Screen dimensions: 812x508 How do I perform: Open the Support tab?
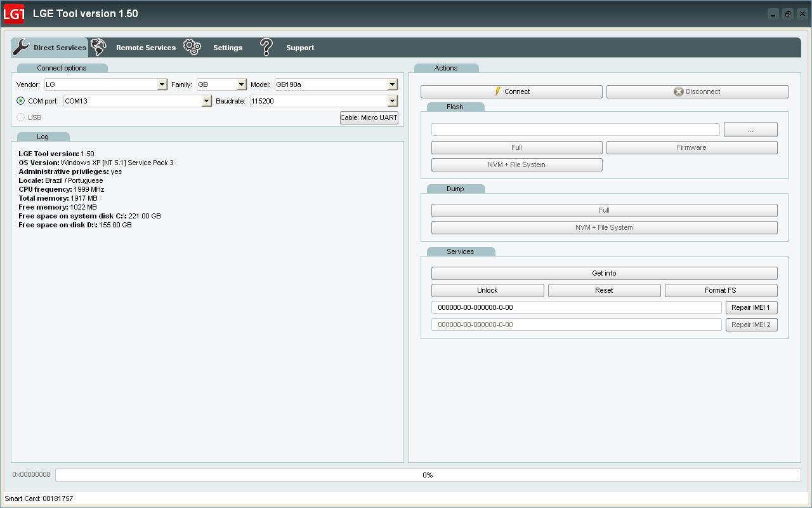[x=300, y=48]
